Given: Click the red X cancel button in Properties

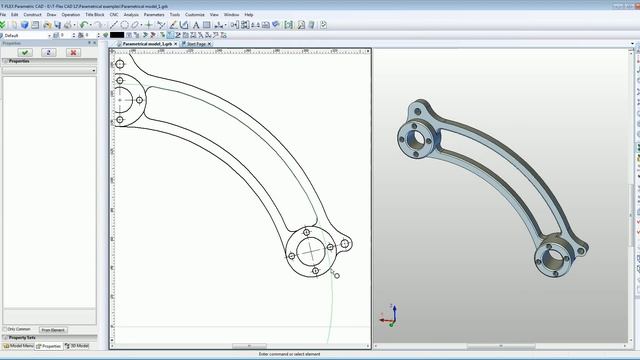Looking at the screenshot, I should pyautogui.click(x=73, y=52).
